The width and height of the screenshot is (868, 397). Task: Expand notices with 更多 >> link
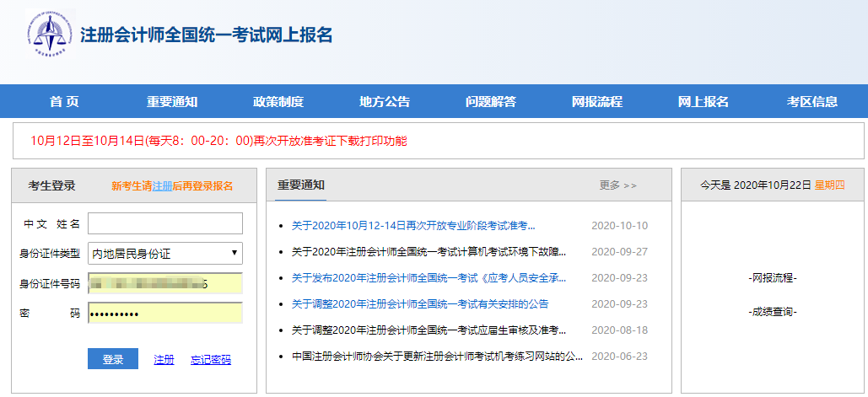(618, 185)
